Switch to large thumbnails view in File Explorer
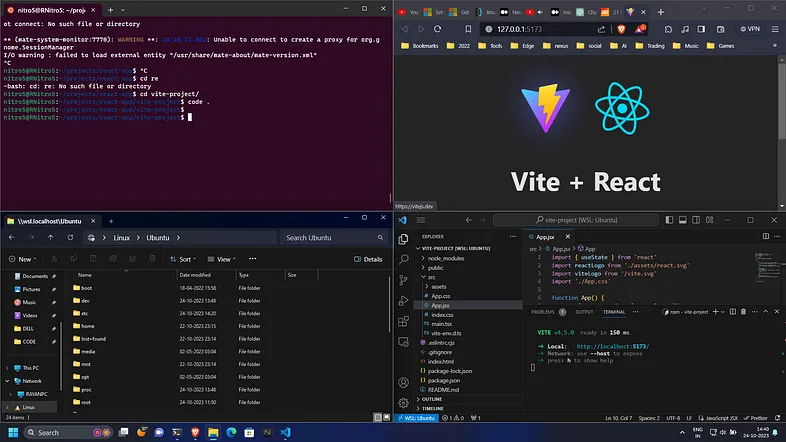This screenshot has width=786, height=442. pyautogui.click(x=386, y=417)
